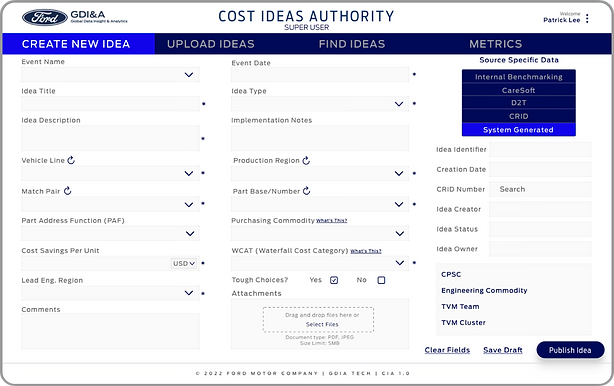The image size is (614, 386).
Task: Check the Tough Choices No box
Action: point(381,280)
